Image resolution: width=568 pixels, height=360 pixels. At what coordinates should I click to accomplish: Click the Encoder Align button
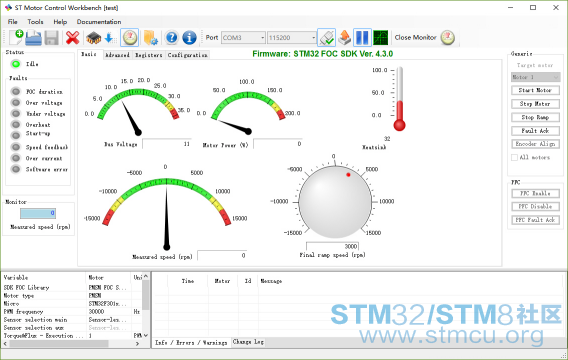click(535, 144)
